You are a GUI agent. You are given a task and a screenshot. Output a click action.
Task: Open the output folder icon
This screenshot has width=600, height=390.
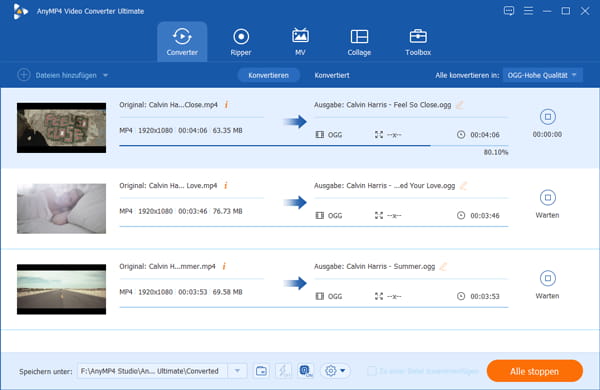262,371
